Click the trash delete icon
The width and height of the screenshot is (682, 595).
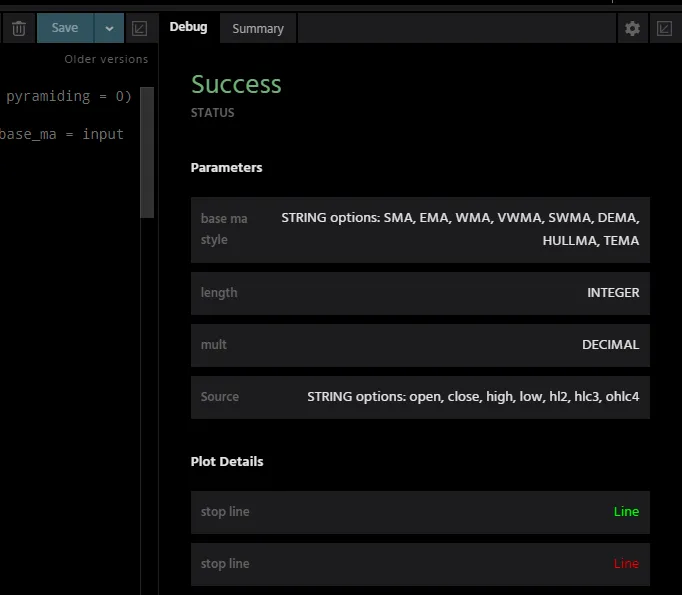(x=19, y=28)
